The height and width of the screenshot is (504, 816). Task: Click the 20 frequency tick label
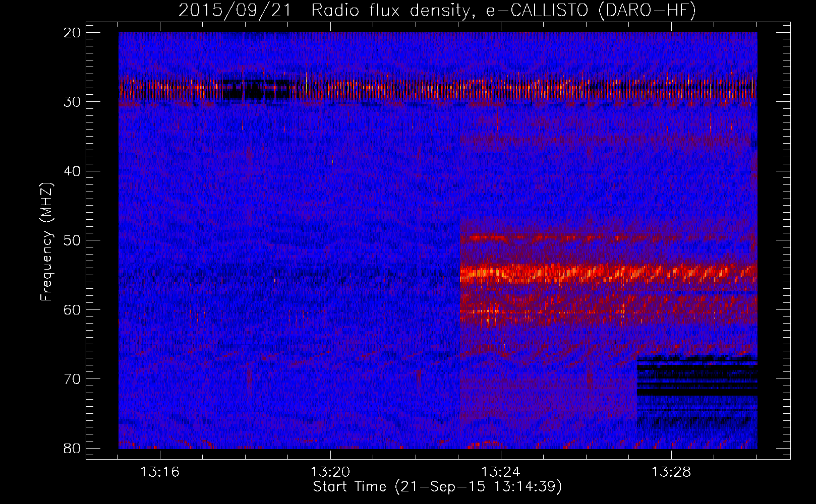[x=73, y=33]
